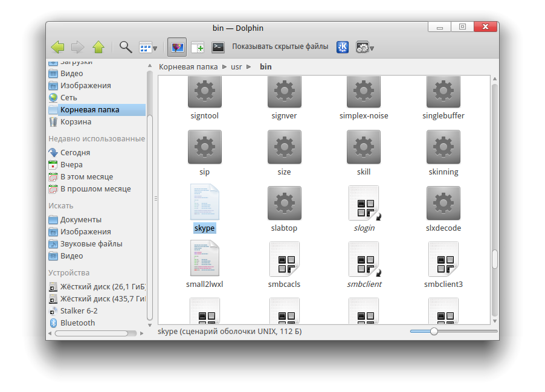Click the icon zoom size slider
The width and height of the screenshot is (545, 392).
point(434,331)
